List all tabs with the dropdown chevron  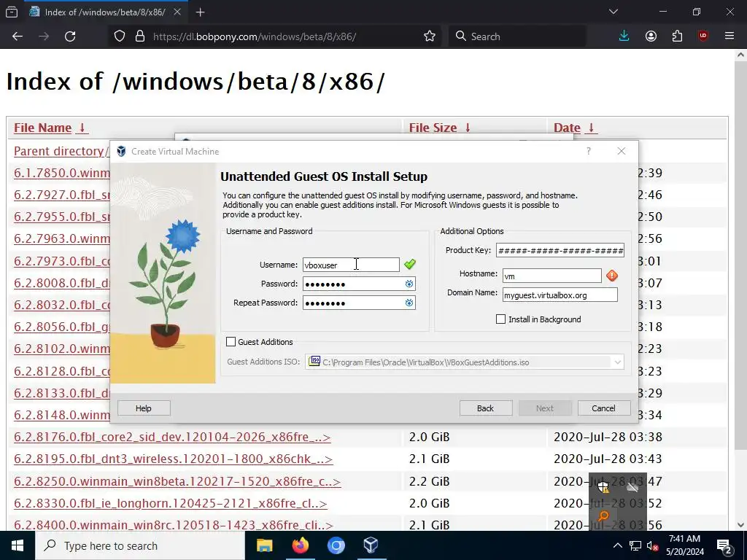pos(613,12)
